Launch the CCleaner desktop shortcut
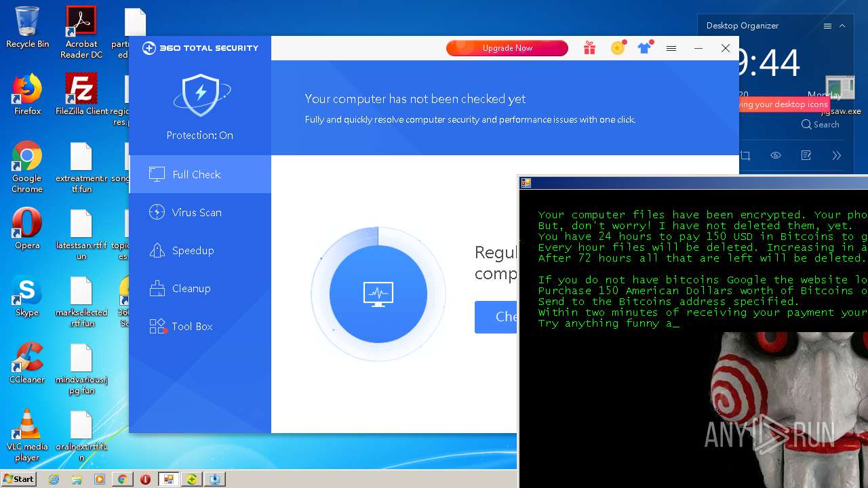 pyautogui.click(x=27, y=363)
